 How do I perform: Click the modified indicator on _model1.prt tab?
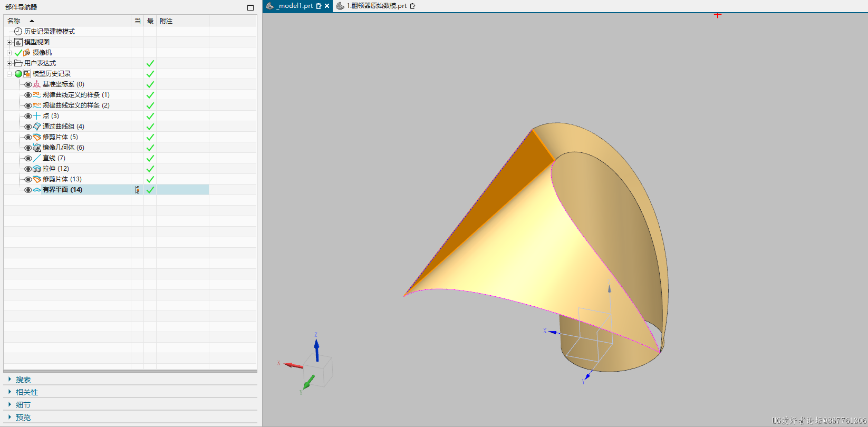pos(319,6)
